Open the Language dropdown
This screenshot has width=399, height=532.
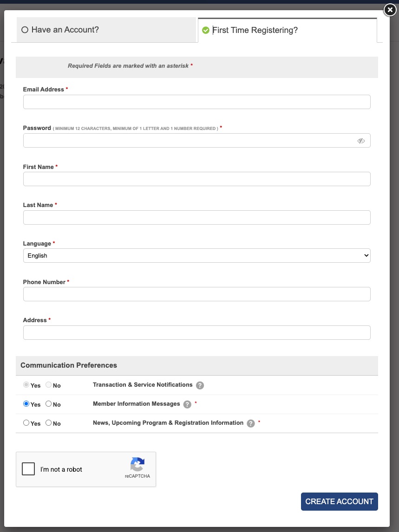(x=196, y=255)
